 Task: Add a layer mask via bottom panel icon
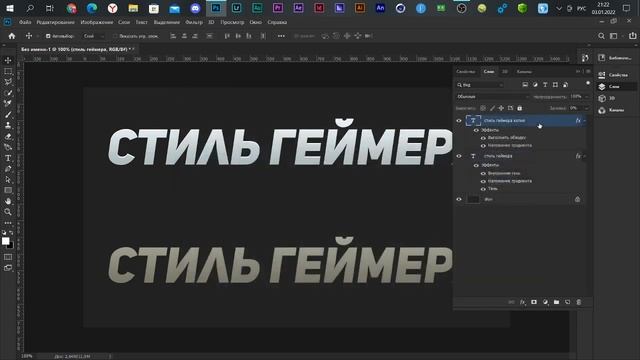tap(534, 302)
